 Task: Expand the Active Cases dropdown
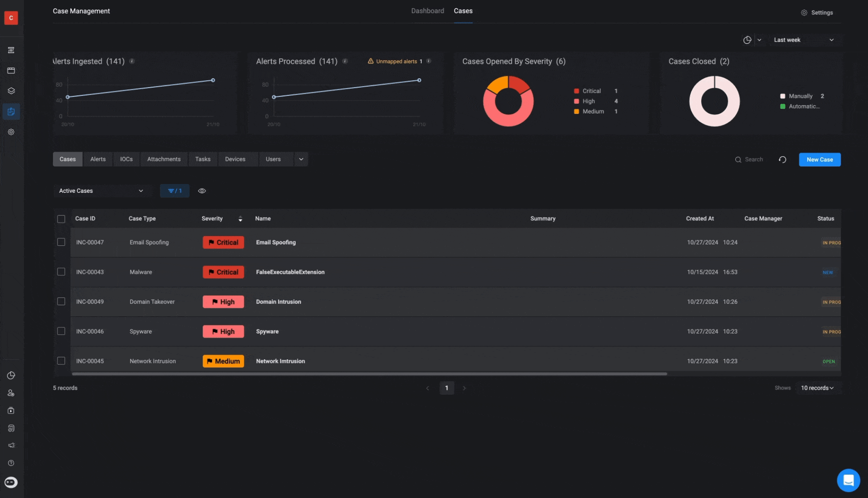click(101, 191)
